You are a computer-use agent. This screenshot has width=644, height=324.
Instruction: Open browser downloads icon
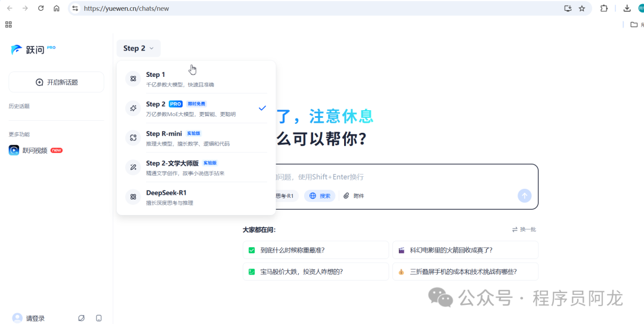point(627,8)
